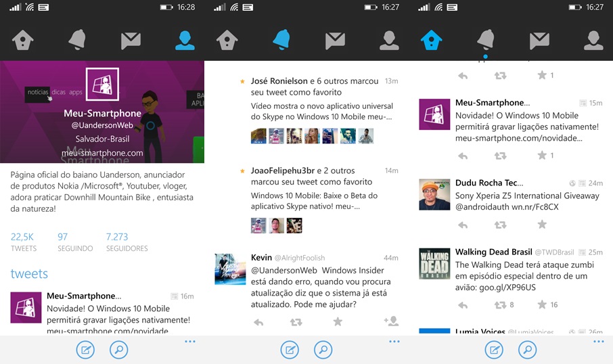Open goo.gl/XP96US link in Walking Dead tweet
The image size is (613, 364).
[507, 288]
